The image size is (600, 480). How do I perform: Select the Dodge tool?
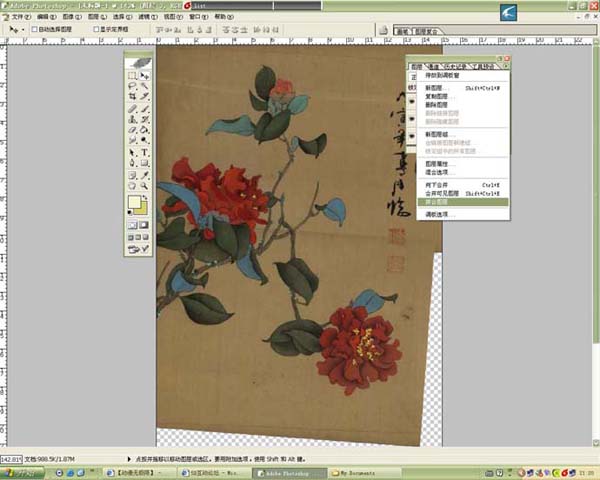[144, 140]
